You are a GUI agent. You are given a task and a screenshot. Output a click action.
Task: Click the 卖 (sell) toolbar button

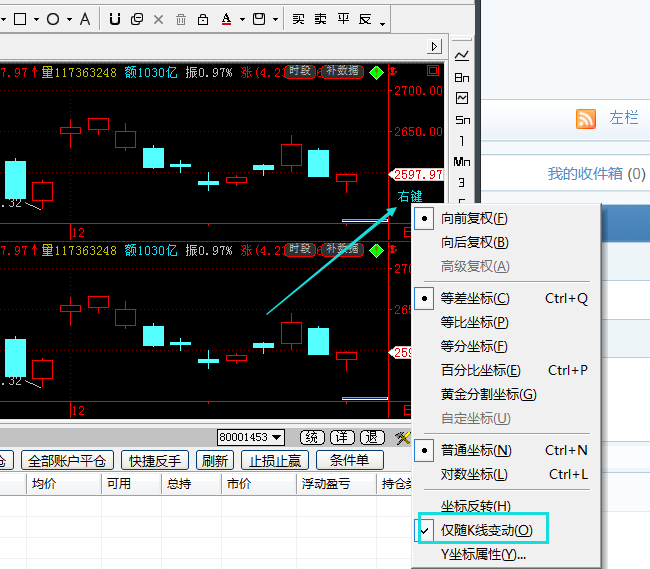click(320, 19)
